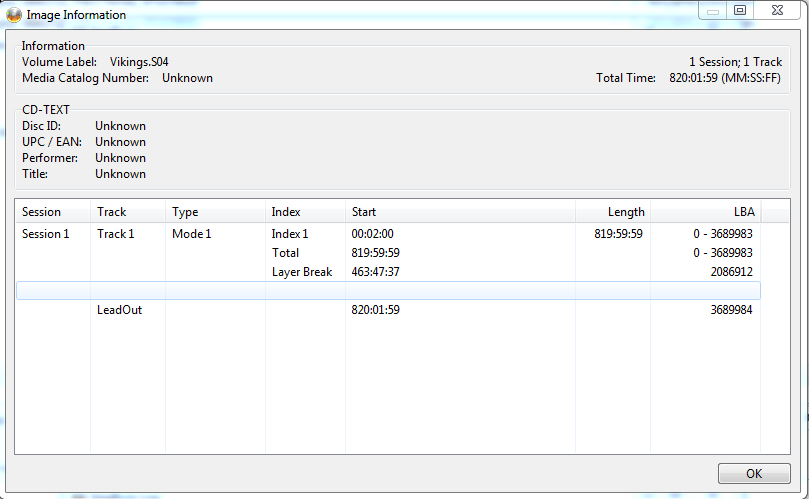
Task: Click the Performer Unknown value
Action: click(x=120, y=158)
